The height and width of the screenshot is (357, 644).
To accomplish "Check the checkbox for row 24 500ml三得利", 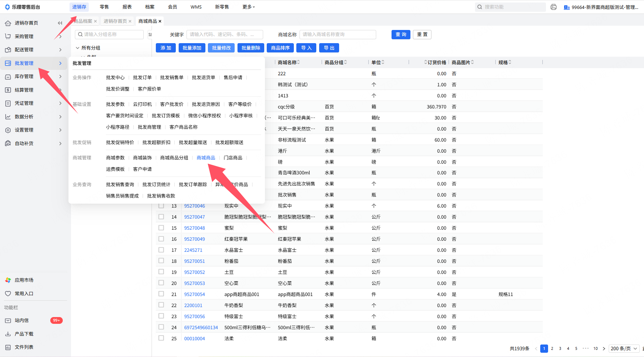I will click(x=161, y=327).
